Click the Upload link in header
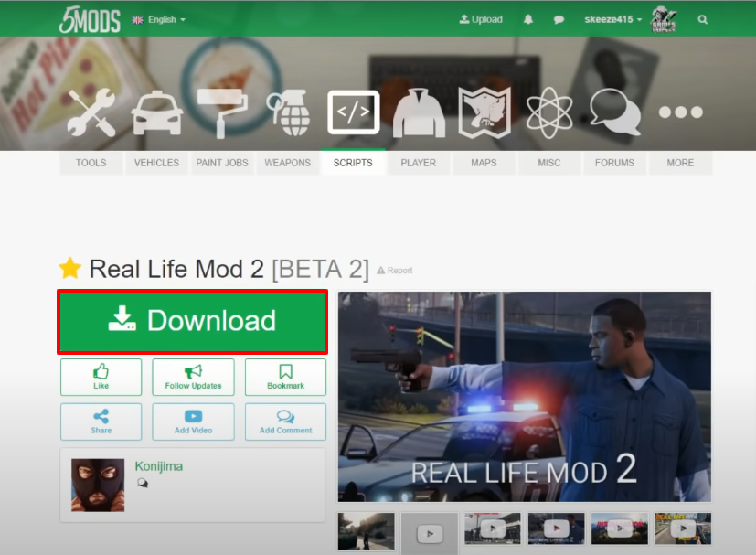756x555 pixels. pyautogui.click(x=481, y=19)
